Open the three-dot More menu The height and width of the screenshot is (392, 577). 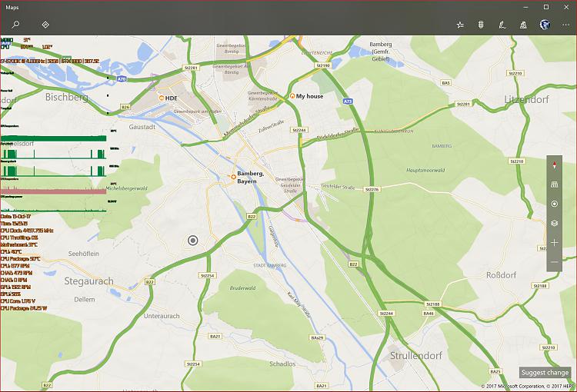[566, 25]
